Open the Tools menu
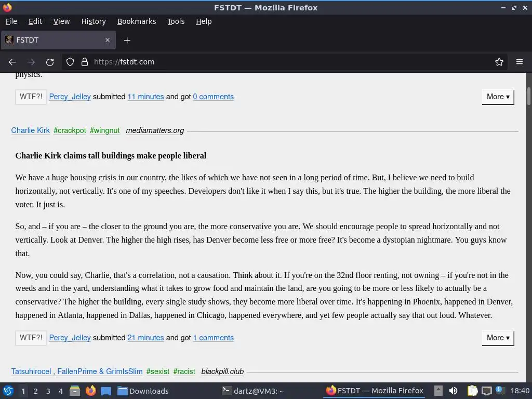Image resolution: width=532 pixels, height=399 pixels. pyautogui.click(x=176, y=21)
